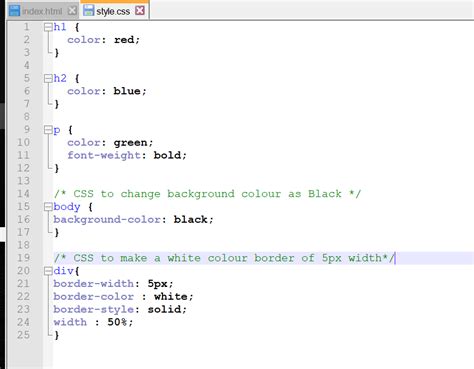Click line number 19 in the margin
The width and height of the screenshot is (474, 369).
[x=23, y=258]
